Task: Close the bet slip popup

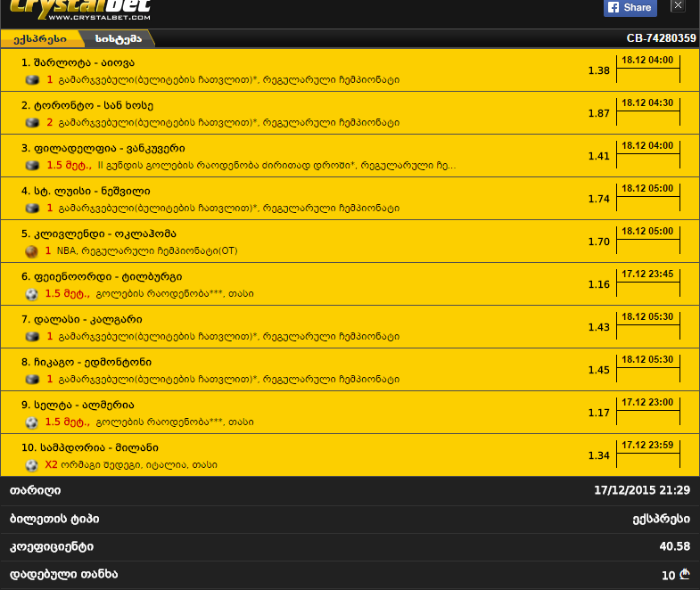Action: tap(678, 5)
